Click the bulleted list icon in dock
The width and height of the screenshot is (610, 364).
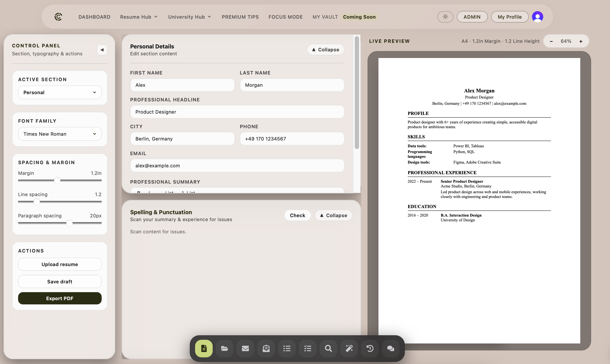[x=287, y=348]
